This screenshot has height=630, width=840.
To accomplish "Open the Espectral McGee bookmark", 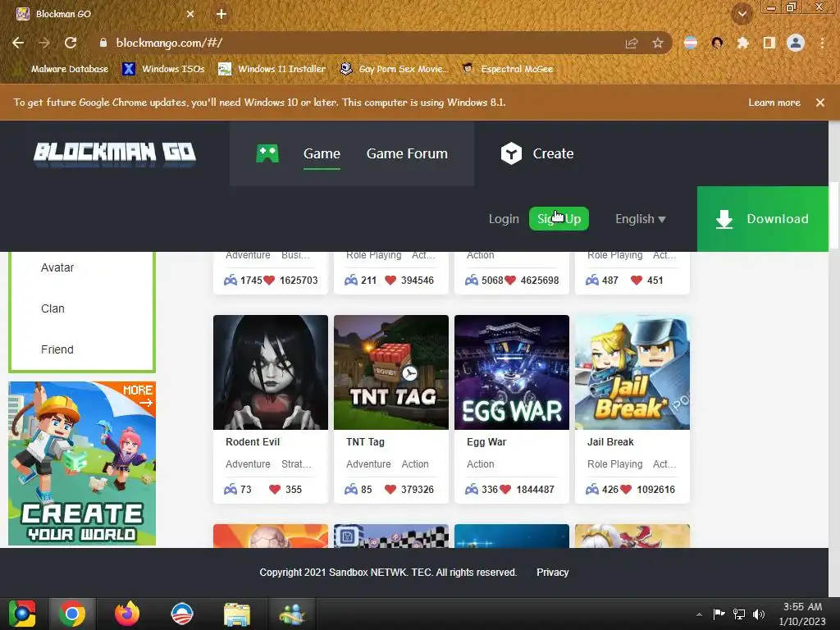I will pos(508,69).
